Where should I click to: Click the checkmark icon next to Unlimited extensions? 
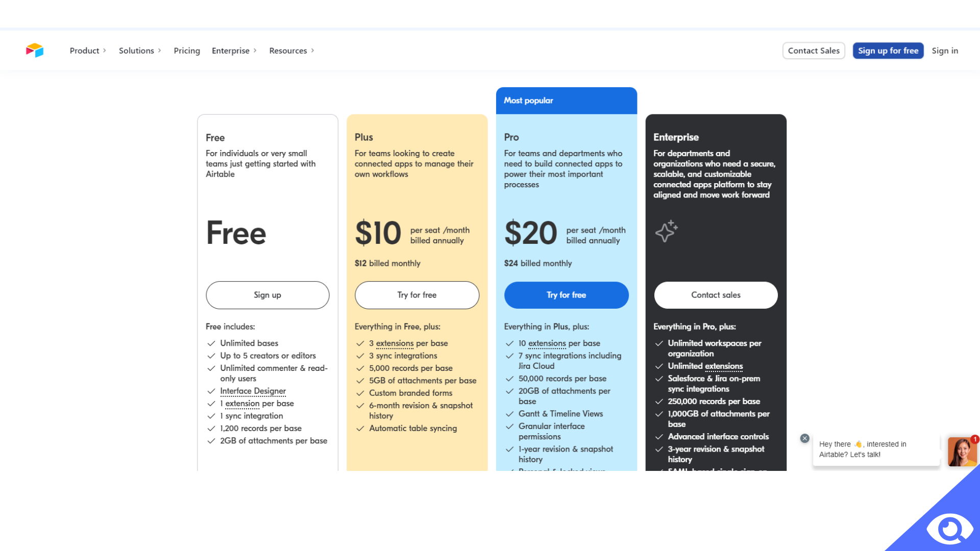click(x=659, y=365)
